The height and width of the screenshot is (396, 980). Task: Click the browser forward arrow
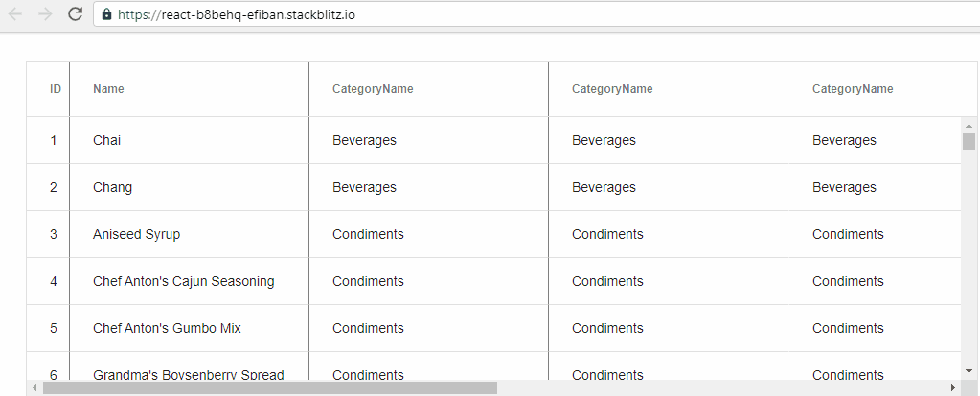[x=44, y=14]
